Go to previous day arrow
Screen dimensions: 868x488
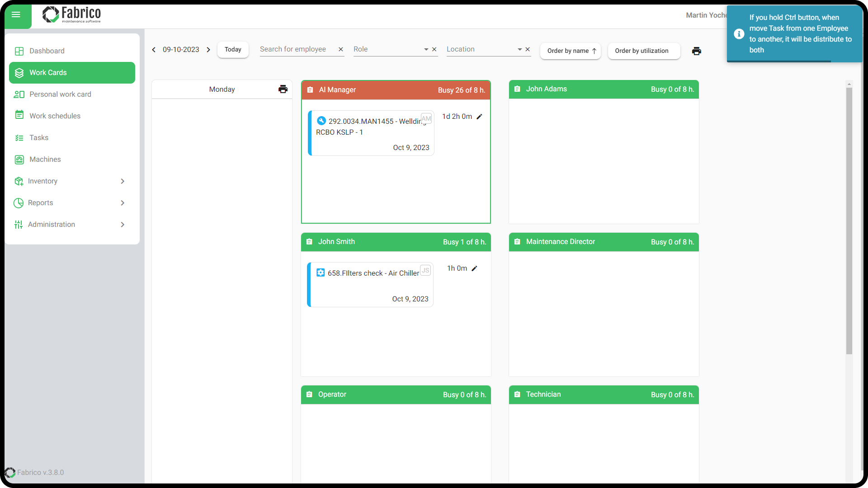pyautogui.click(x=154, y=50)
